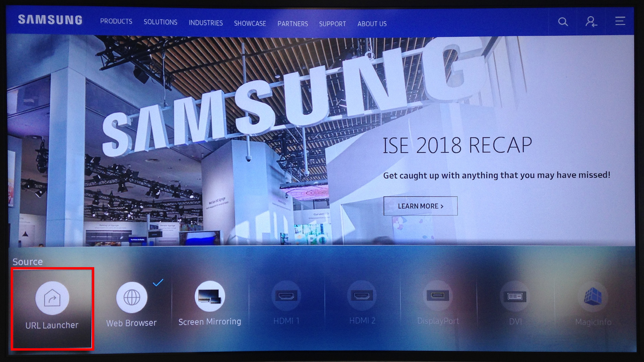The height and width of the screenshot is (362, 644).
Task: Open the search magnifier icon
Action: pyautogui.click(x=563, y=22)
